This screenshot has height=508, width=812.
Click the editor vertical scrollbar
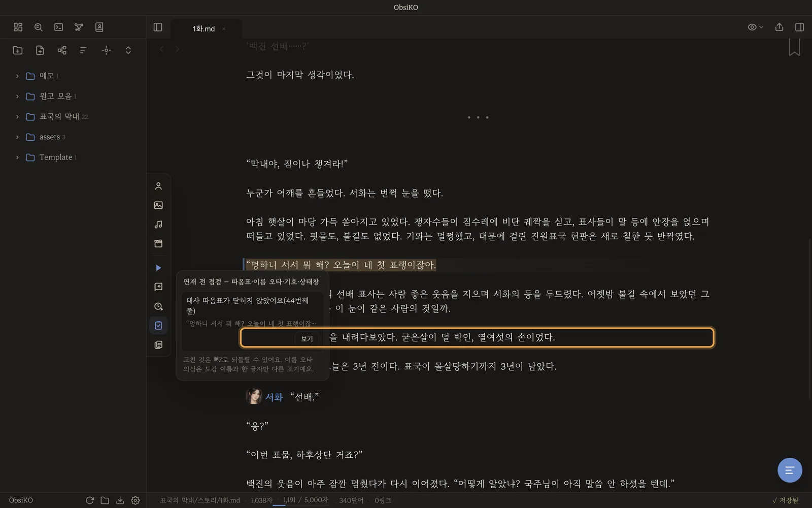809,318
